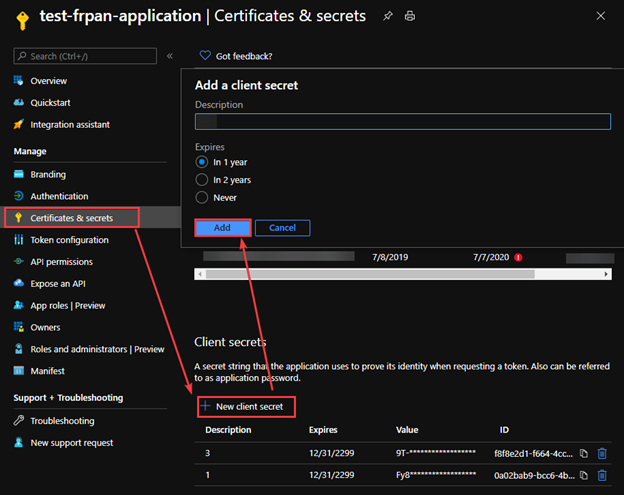624x495 pixels.
Task: Open Token configuration
Action: pos(70,240)
